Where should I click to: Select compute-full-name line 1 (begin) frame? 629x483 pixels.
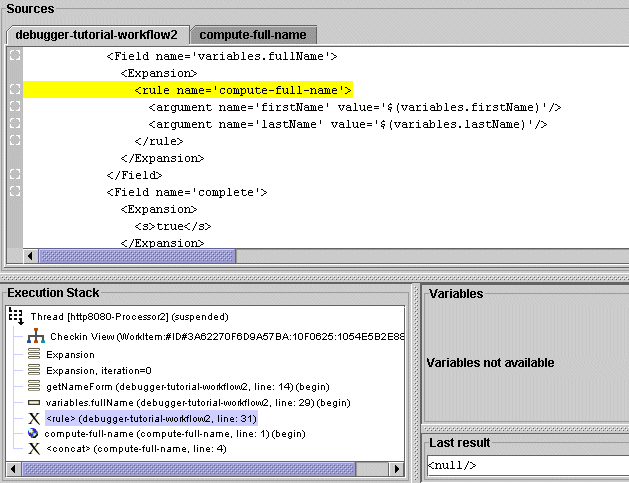(x=175, y=434)
